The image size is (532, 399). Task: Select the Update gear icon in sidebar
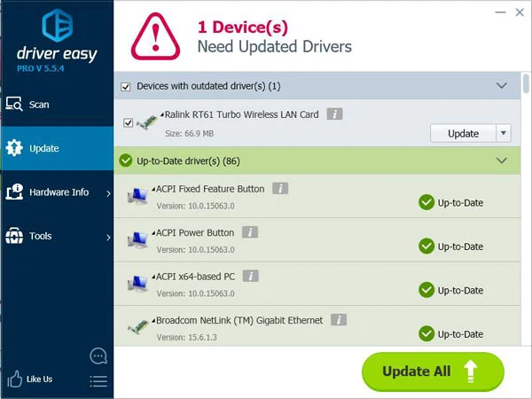click(14, 148)
